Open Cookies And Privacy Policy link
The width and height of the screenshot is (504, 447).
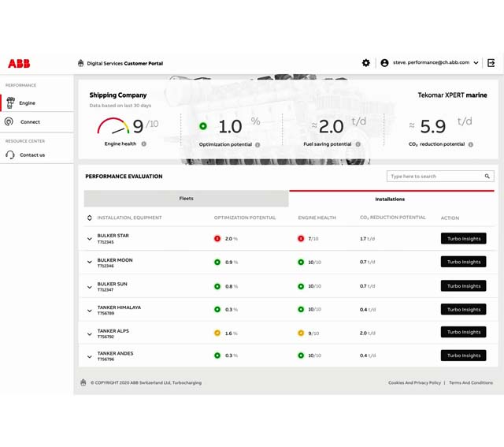414,382
